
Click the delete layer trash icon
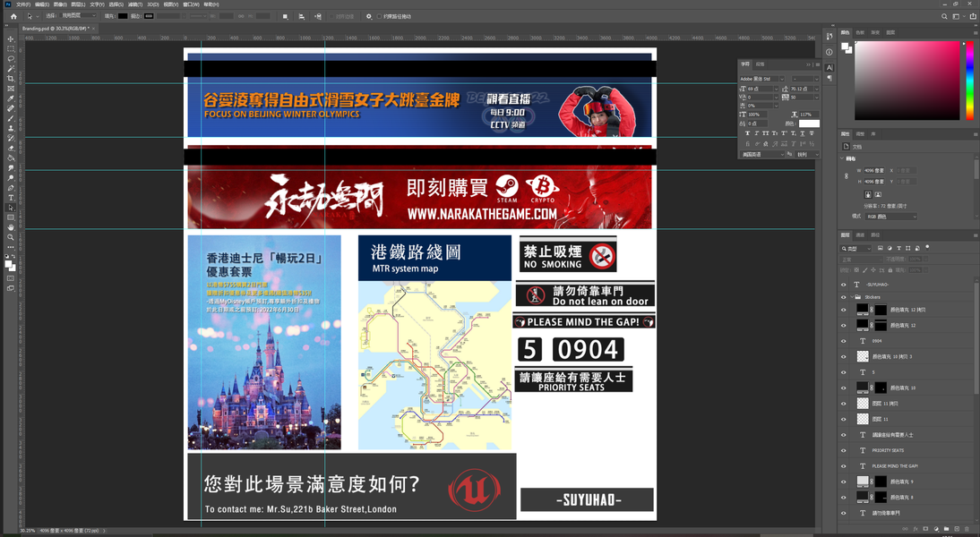tap(967, 529)
